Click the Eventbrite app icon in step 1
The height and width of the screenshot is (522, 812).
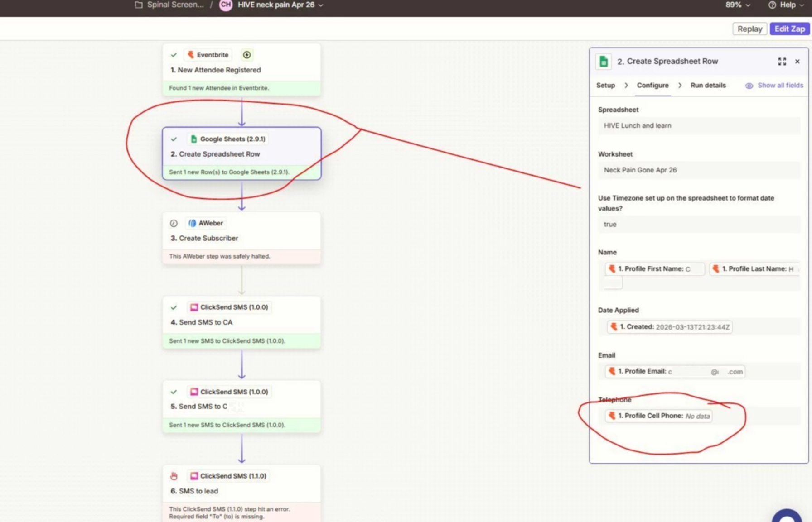[x=191, y=55]
